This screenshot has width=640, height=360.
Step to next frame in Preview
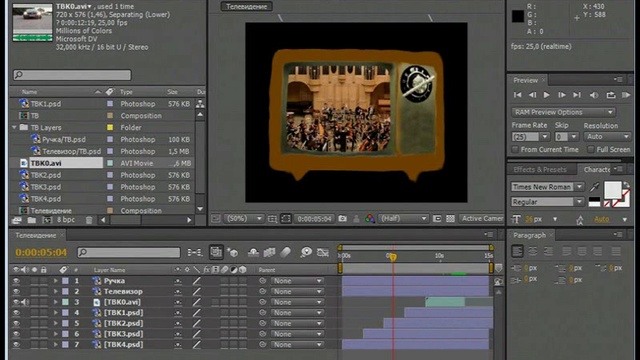[x=562, y=95]
